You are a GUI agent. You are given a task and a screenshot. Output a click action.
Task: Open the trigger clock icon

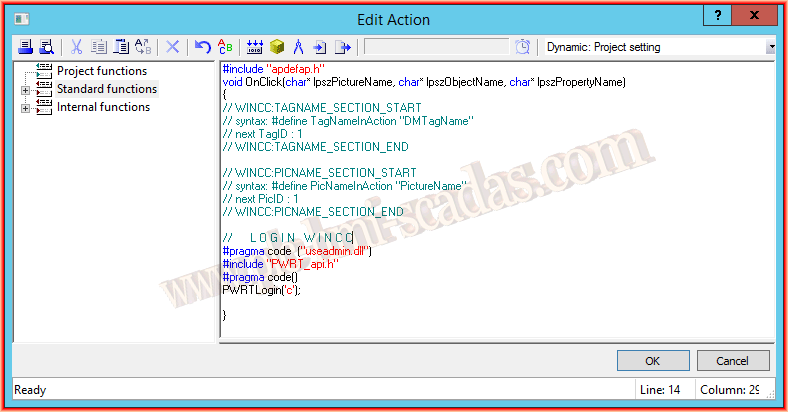523,47
